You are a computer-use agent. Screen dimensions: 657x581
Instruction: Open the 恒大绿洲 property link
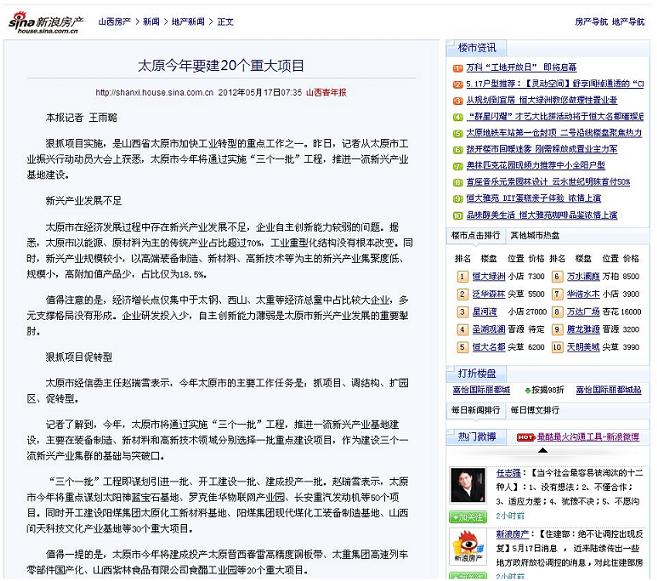(x=489, y=276)
